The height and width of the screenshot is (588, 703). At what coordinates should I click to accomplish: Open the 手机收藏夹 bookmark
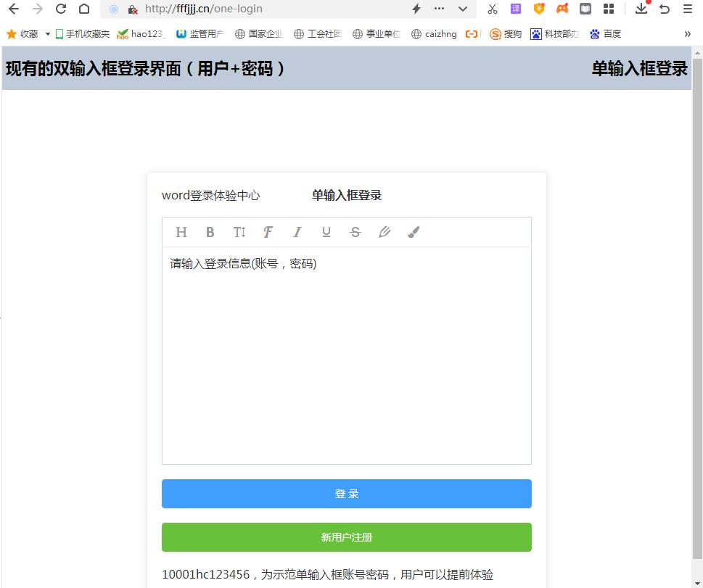pyautogui.click(x=83, y=33)
